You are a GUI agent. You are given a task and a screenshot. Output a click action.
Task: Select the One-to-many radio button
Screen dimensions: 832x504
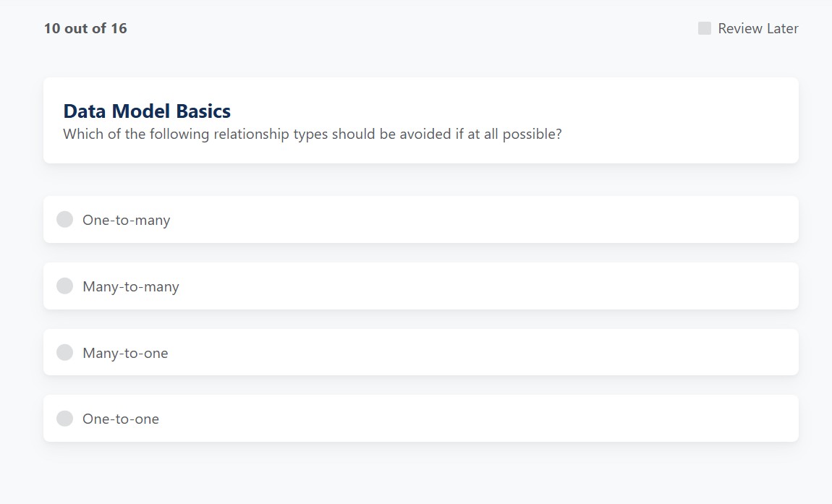[64, 219]
